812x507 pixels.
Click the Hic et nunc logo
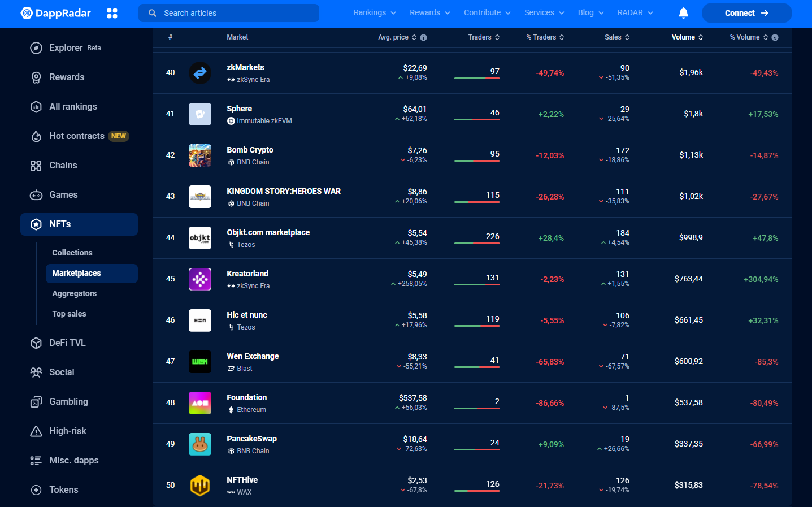(200, 320)
